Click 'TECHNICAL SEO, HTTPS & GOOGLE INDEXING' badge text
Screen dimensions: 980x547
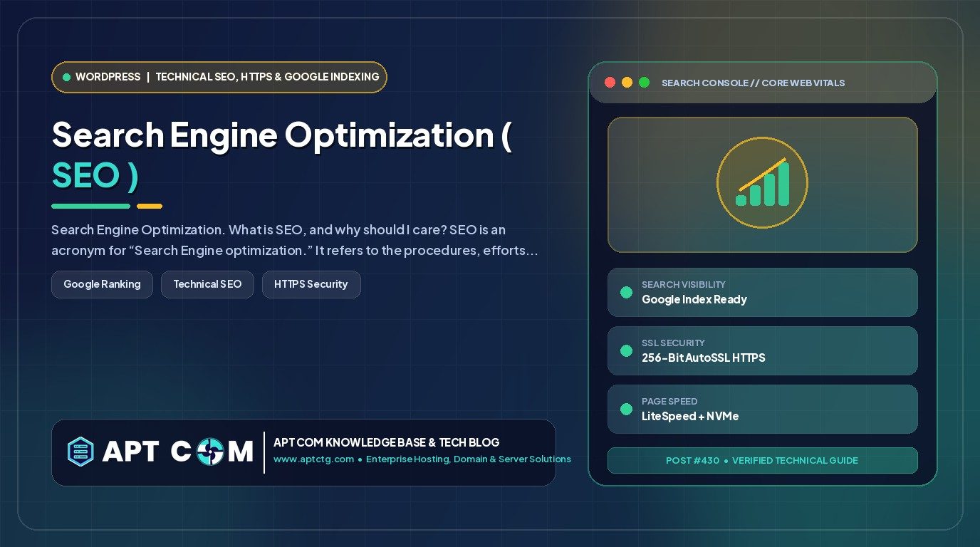267,77
